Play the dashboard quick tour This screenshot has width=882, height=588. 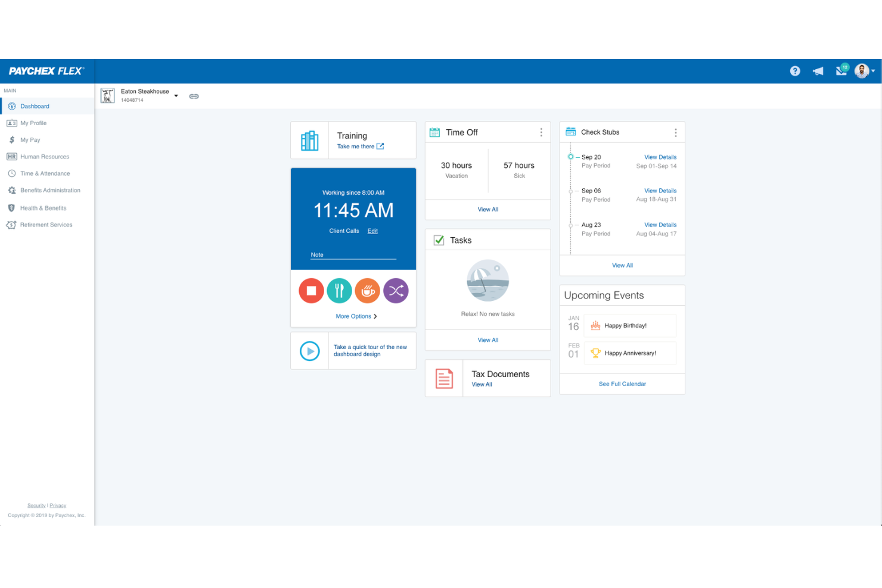[x=309, y=351]
